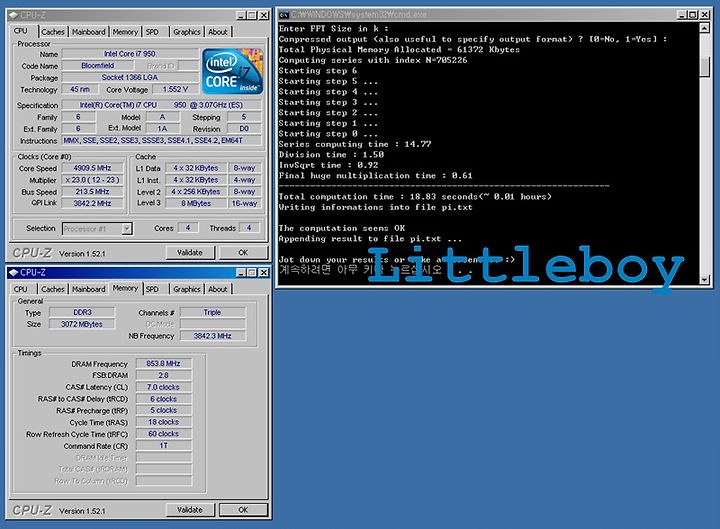Click memory Type value DDR3
Screen dimensions: 720x529
pyautogui.click(x=82, y=312)
